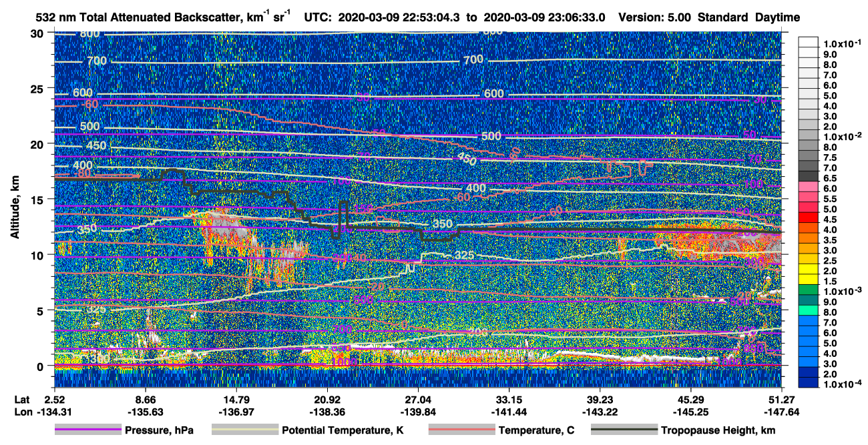Click longitude value '-136.97'
The height and width of the screenshot is (445, 868).
(236, 412)
